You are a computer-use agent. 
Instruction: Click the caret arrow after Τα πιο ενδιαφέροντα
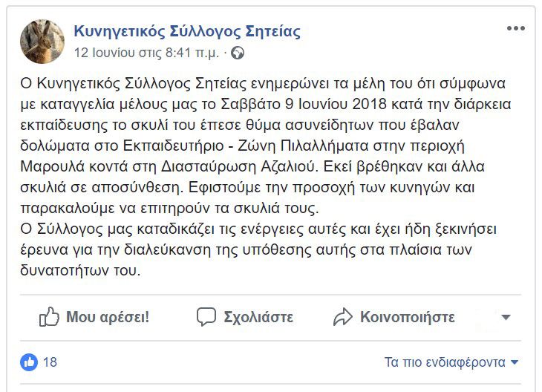coord(515,362)
